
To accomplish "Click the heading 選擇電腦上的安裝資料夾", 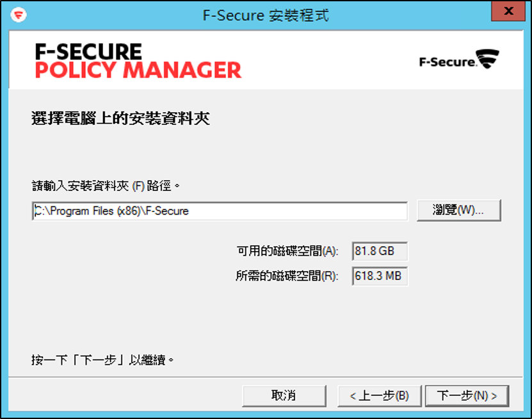I will (121, 119).
